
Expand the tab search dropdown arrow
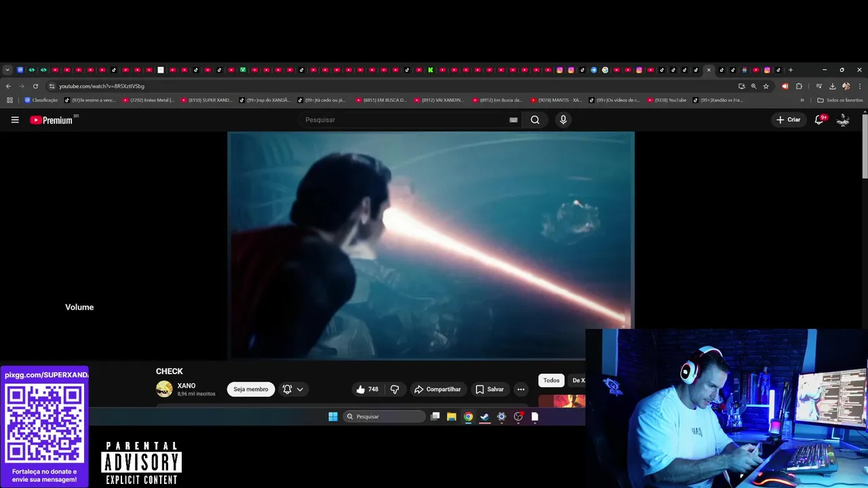point(7,70)
